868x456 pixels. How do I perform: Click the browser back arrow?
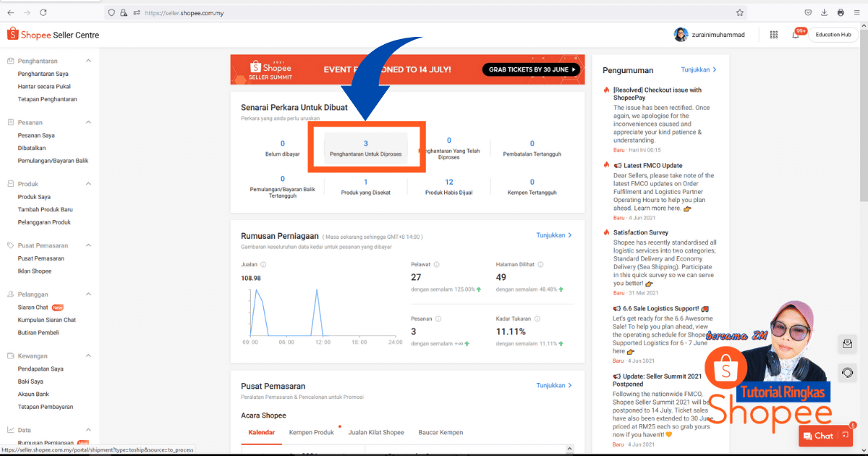[10, 12]
